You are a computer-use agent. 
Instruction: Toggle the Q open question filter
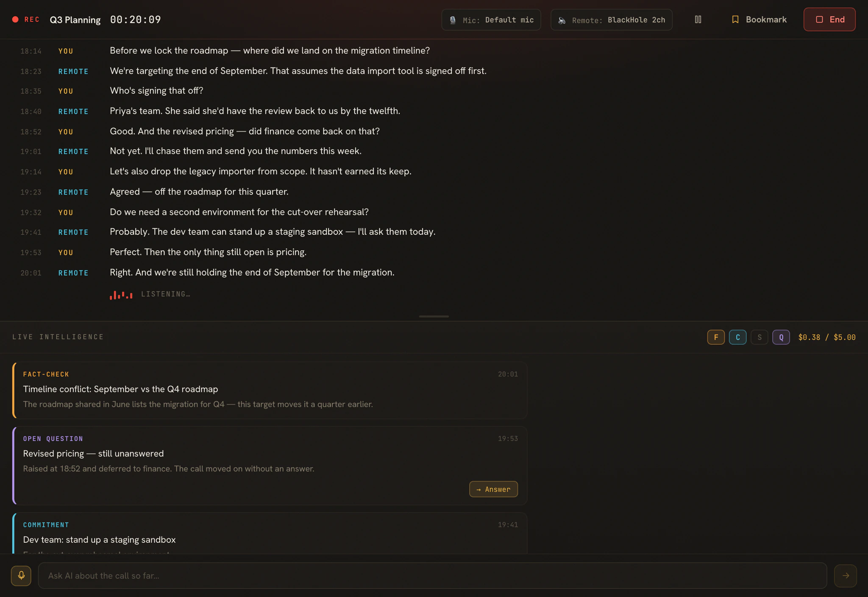[781, 337]
